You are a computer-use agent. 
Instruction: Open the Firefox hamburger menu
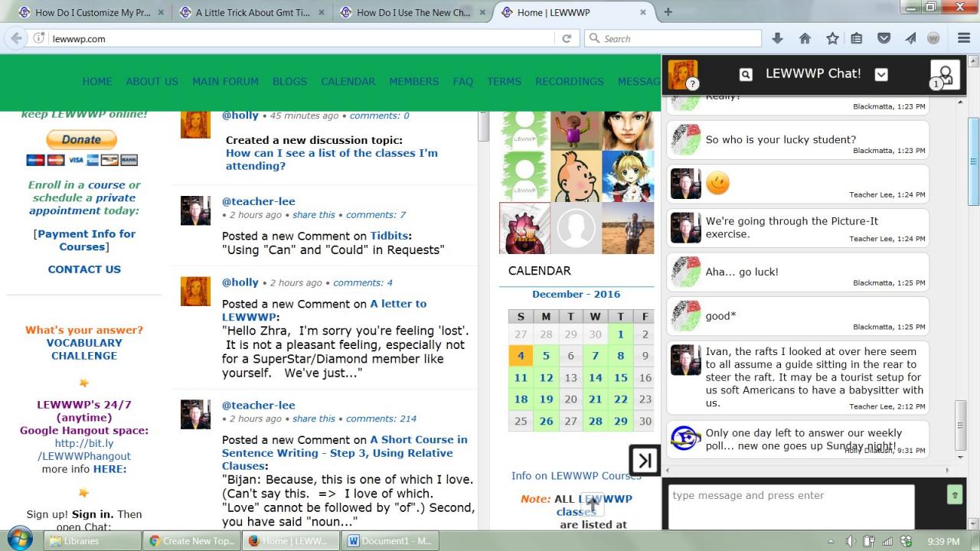tap(964, 38)
